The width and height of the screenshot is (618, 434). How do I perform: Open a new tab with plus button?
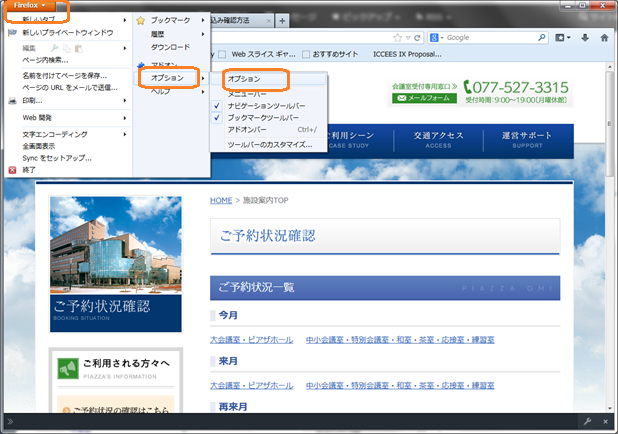(282, 21)
